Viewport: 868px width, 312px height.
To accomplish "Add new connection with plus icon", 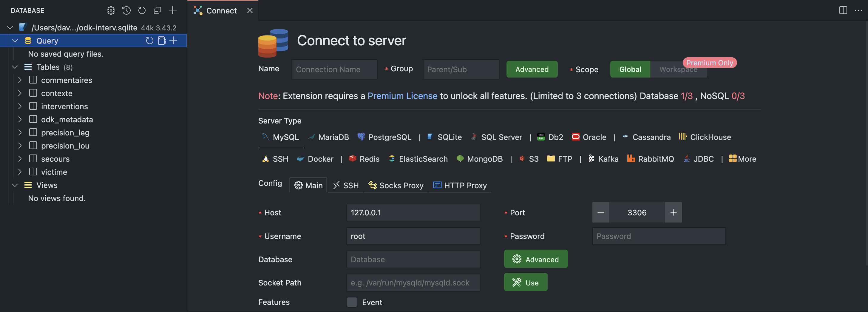I will pos(173,10).
